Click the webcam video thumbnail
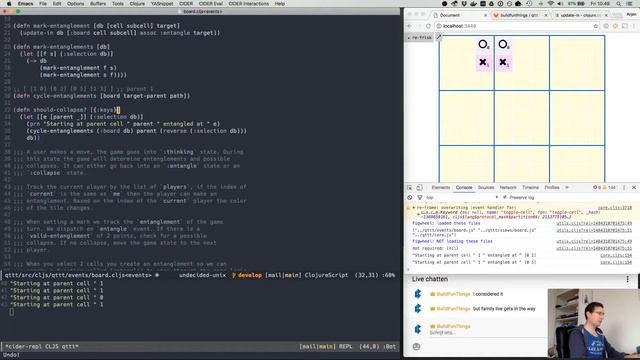Image resolution: width=640 pixels, height=360 pixels. [x=593, y=323]
